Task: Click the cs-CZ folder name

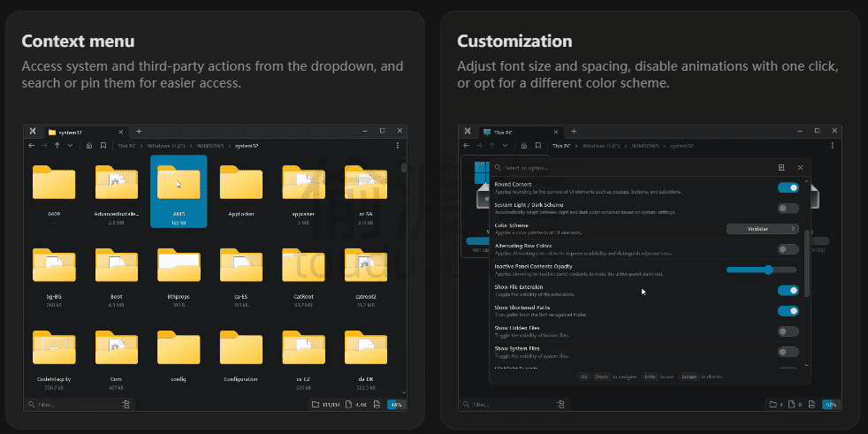Action: (x=303, y=379)
